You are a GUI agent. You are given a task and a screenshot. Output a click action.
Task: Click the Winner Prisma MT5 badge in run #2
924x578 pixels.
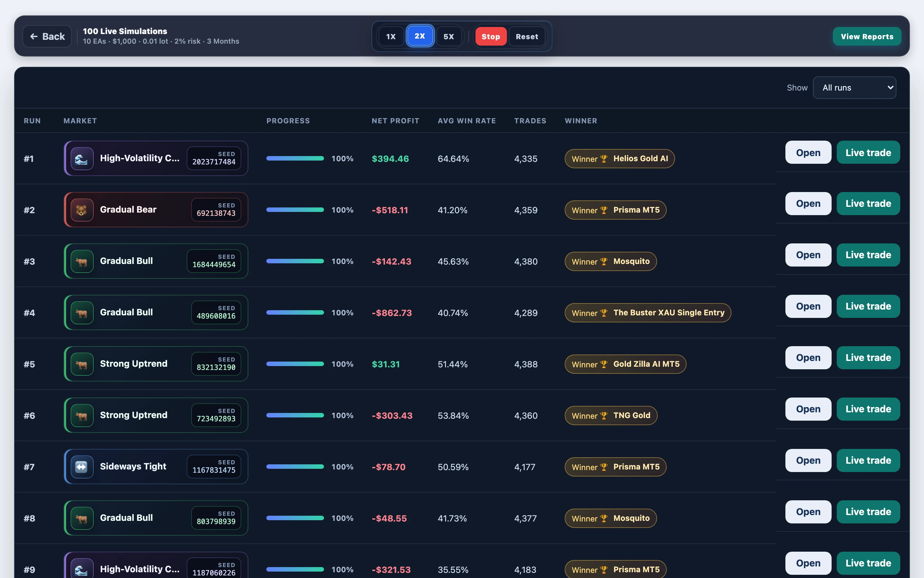615,210
